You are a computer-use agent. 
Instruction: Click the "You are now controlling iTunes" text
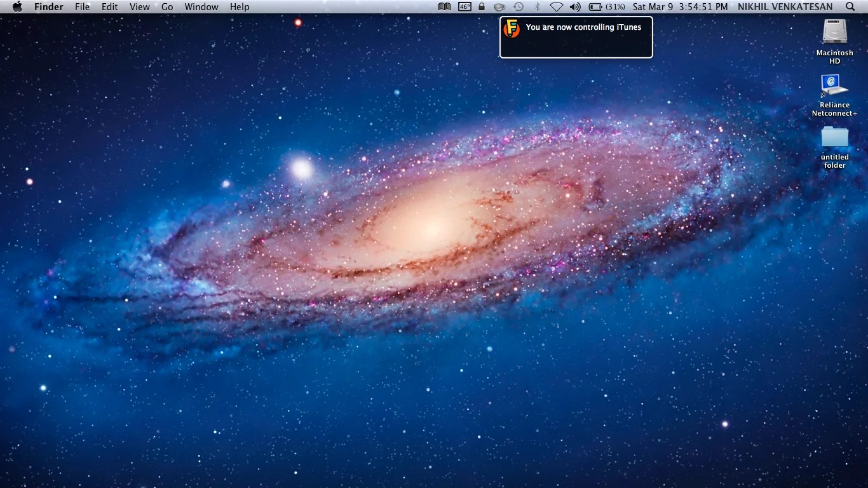point(583,27)
